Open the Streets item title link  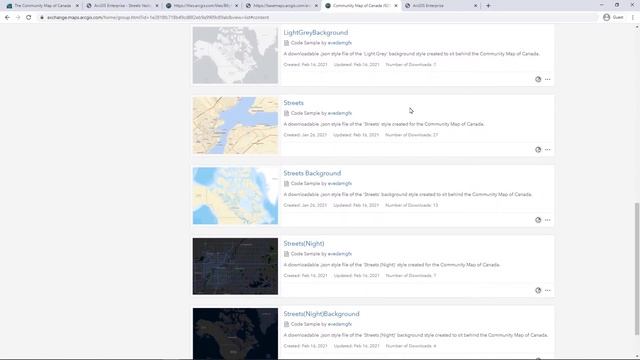[x=293, y=103]
